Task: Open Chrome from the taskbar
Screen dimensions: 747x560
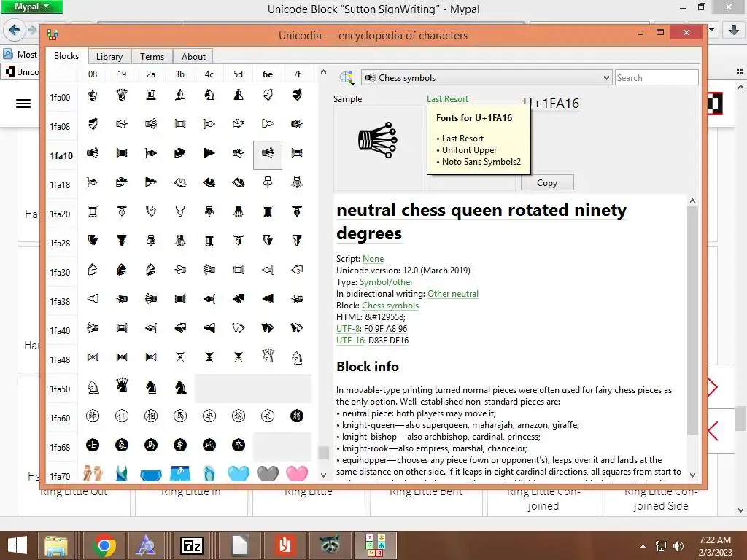Action: (104, 545)
